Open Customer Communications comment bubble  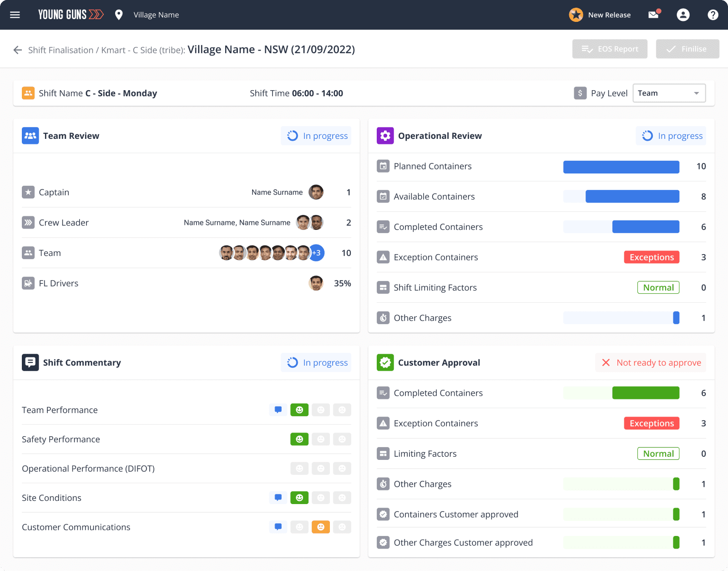pos(278,527)
